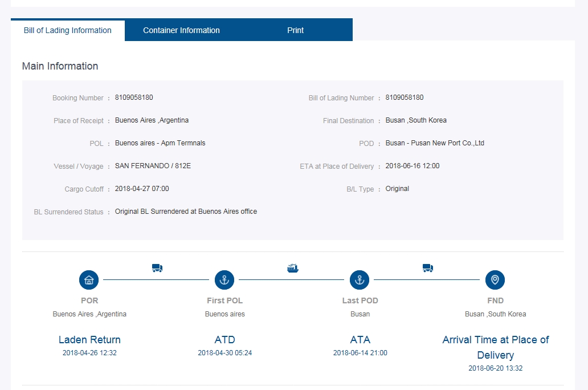Click the ATA status heading
The width and height of the screenshot is (588, 390).
(360, 340)
